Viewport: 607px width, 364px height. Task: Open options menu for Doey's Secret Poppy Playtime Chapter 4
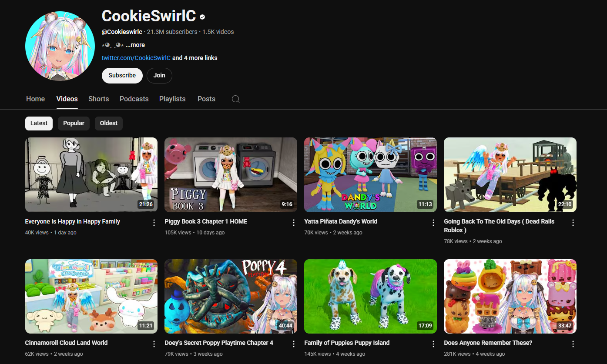294,344
